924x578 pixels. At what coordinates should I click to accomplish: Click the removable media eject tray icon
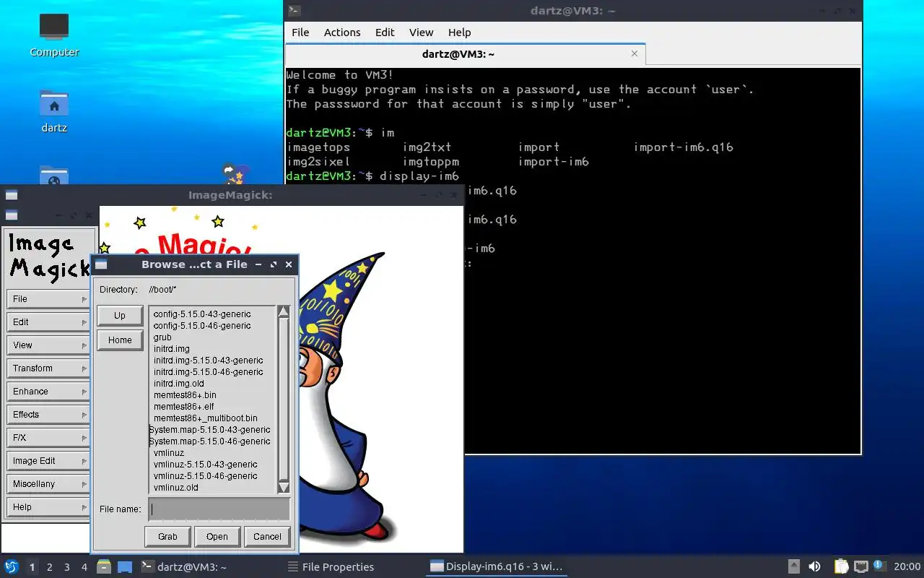793,566
